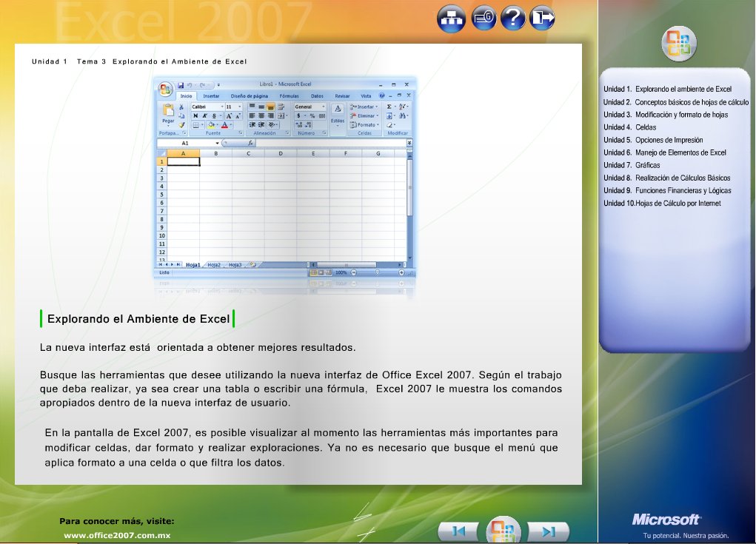Select the Hoja2 sheet tab

(214, 265)
